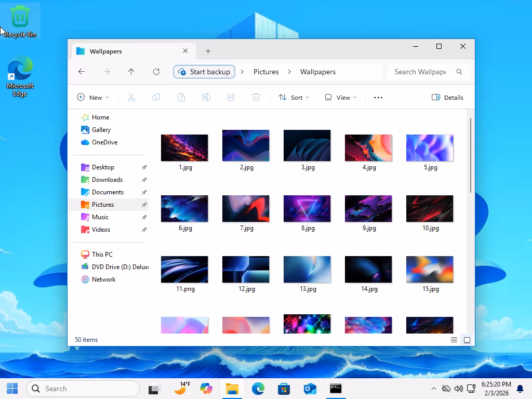Screen dimensions: 532x399
Task: Expand the New dropdown menu
Action: [93, 97]
